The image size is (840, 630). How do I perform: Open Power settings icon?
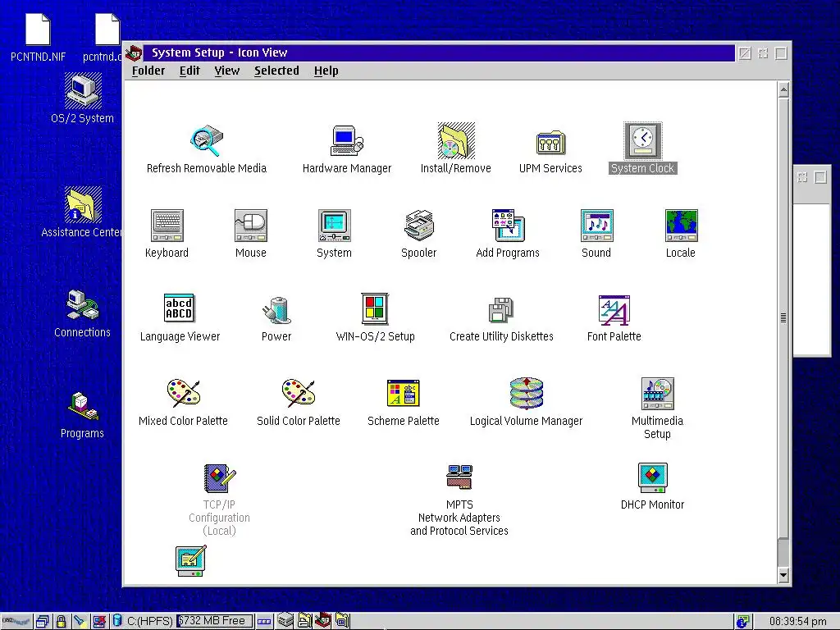point(276,310)
